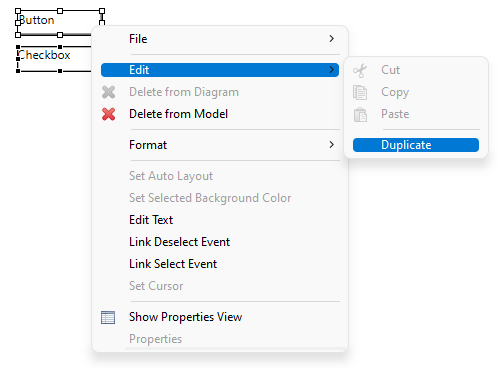Viewport: 502px width, 369px height.
Task: Expand the Edit submenu arrow
Action: [331, 70]
